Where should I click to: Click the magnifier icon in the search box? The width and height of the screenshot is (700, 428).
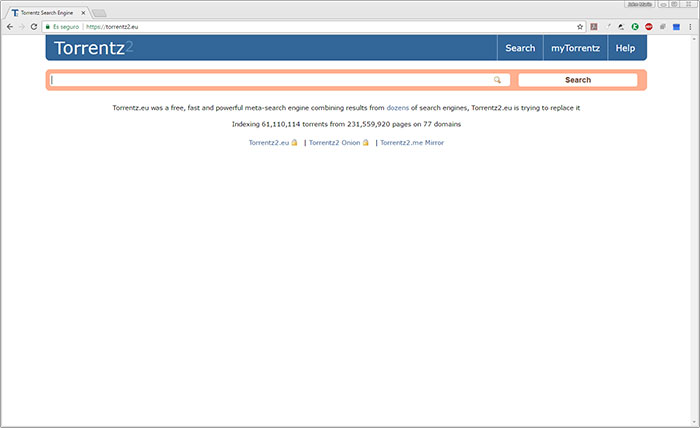coord(497,80)
